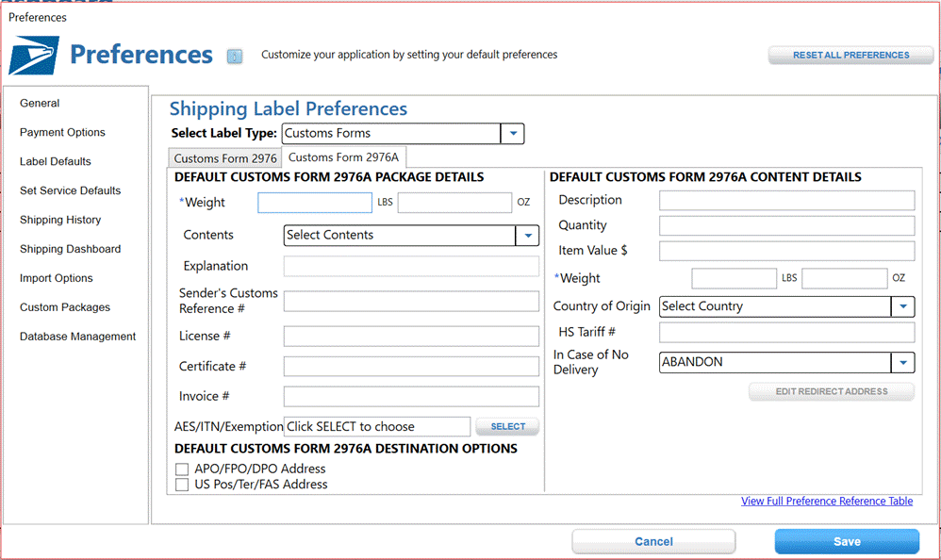Screen dimensions: 941x560
Task: Go to Shipping Dashboard section
Action: [x=70, y=249]
